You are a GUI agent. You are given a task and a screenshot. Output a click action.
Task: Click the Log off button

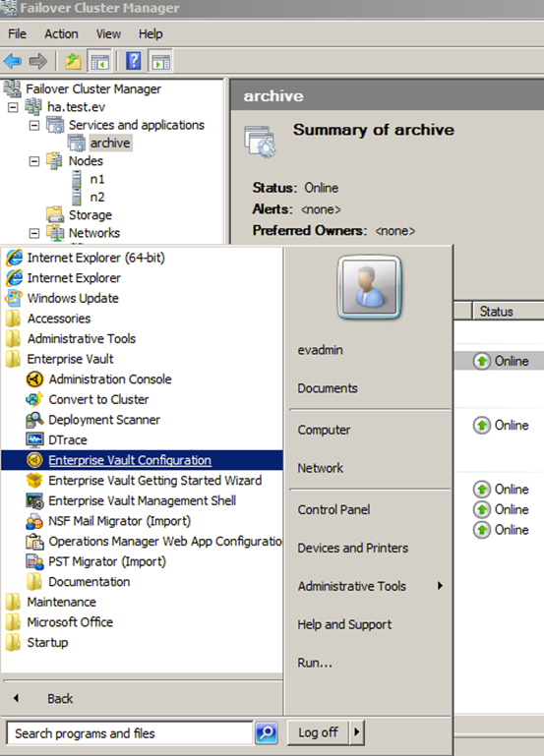click(319, 732)
